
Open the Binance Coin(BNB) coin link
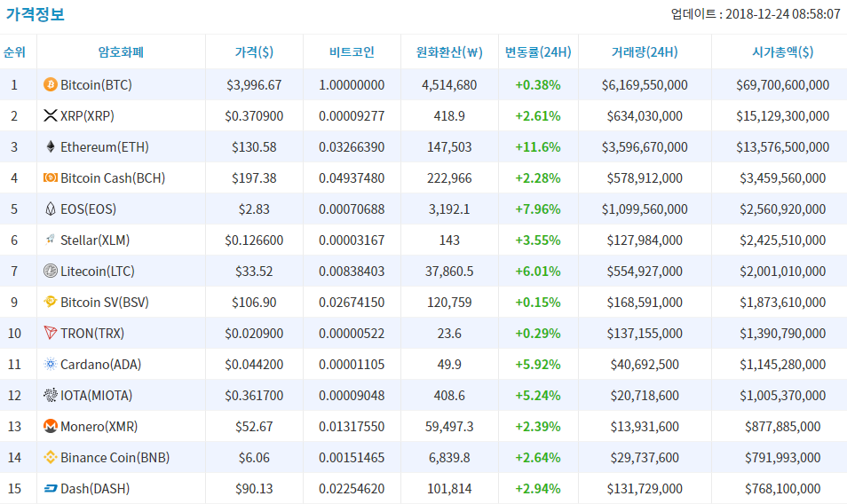[x=115, y=457]
